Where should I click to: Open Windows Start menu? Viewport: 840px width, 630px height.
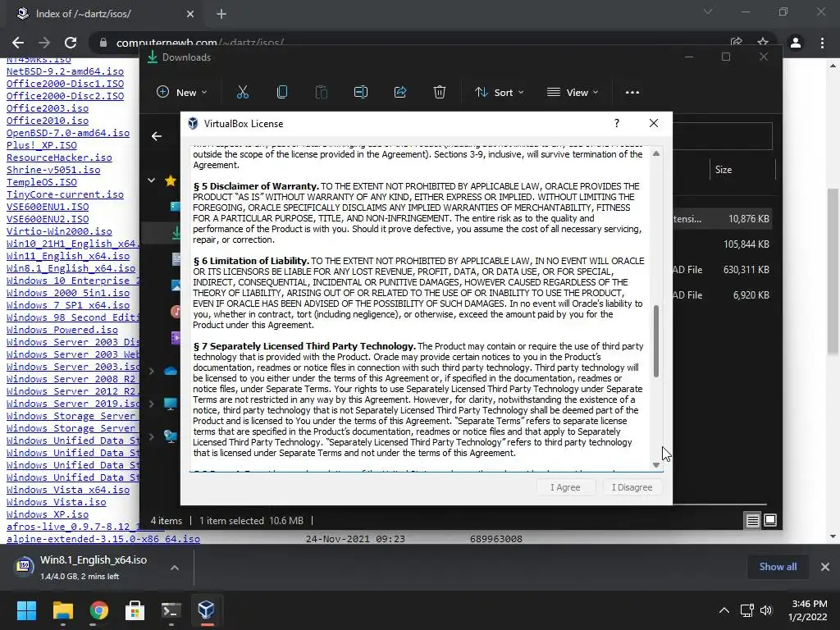[26, 610]
